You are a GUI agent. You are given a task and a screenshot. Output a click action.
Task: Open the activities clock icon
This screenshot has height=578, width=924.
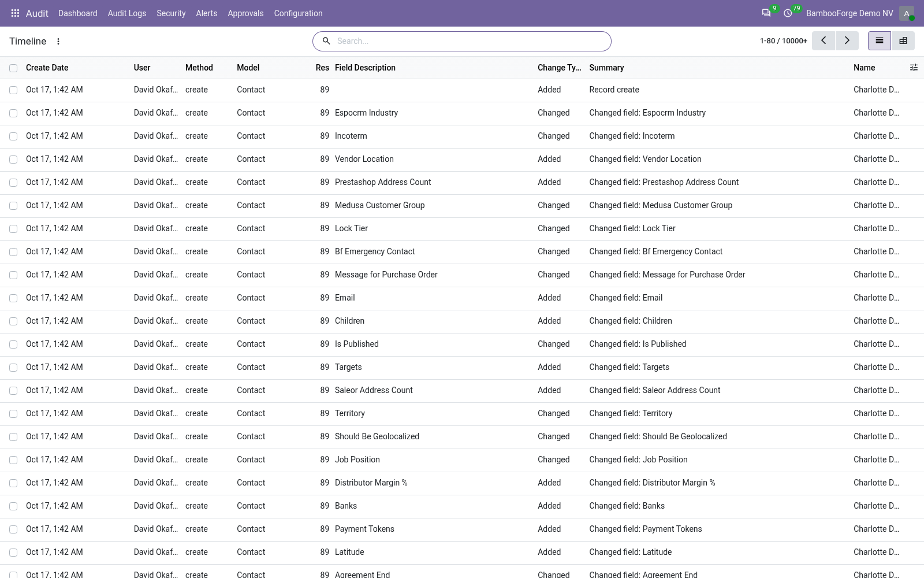tap(788, 13)
